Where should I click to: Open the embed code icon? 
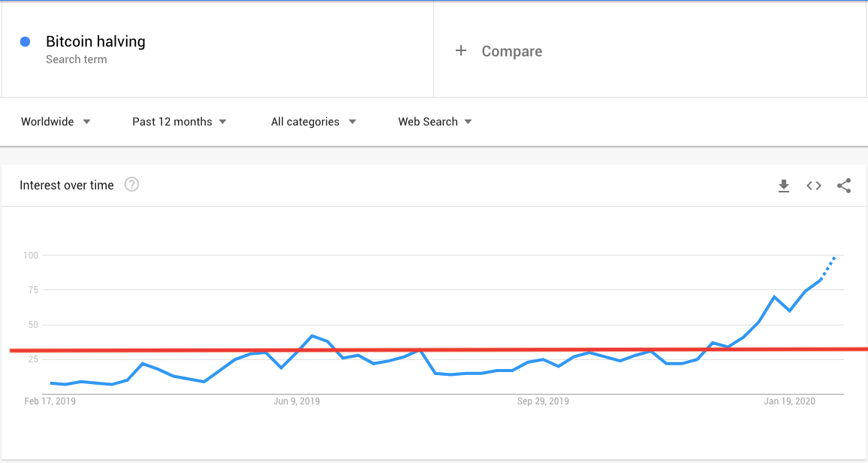pos(814,186)
